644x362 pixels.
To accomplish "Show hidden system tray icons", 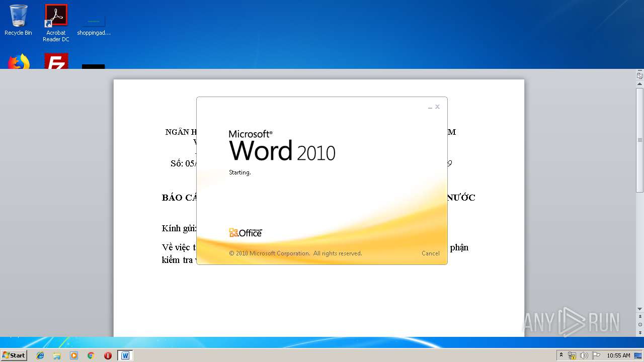I will click(x=561, y=355).
